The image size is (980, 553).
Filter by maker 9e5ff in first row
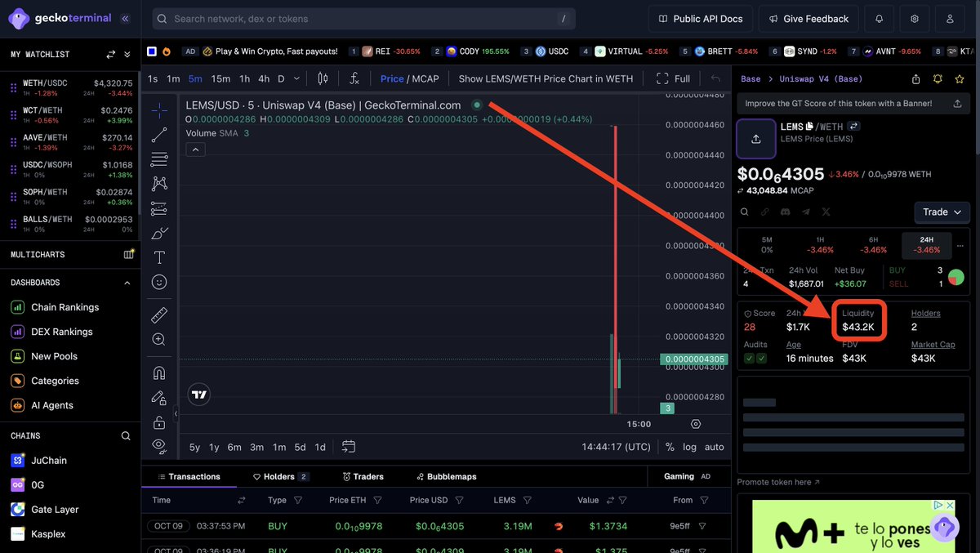click(x=702, y=526)
